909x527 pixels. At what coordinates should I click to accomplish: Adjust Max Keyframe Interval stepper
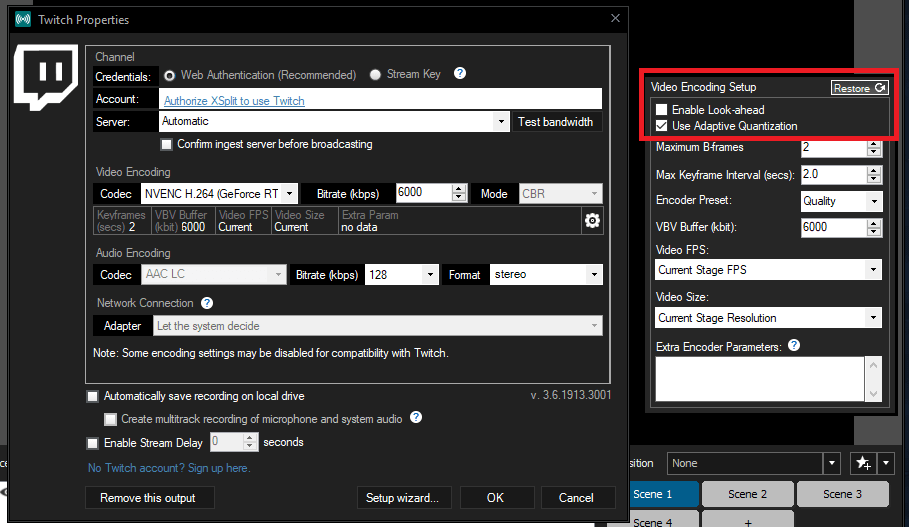pyautogui.click(x=874, y=175)
